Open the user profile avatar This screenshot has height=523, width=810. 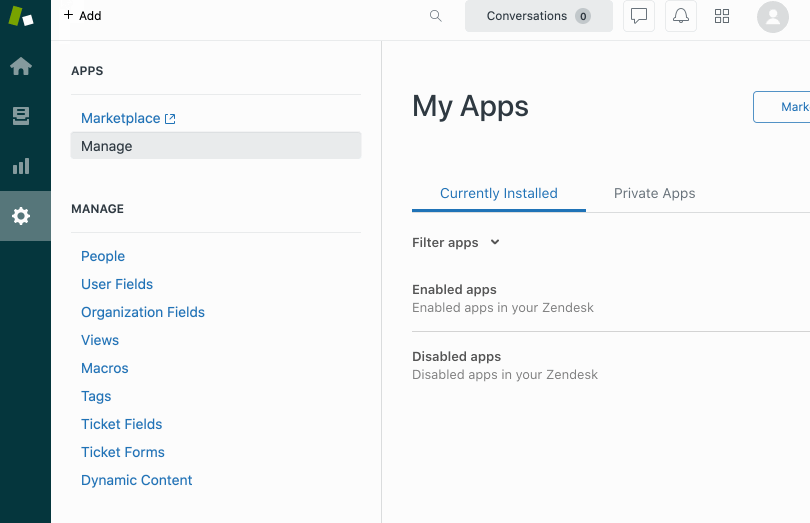pos(772,17)
